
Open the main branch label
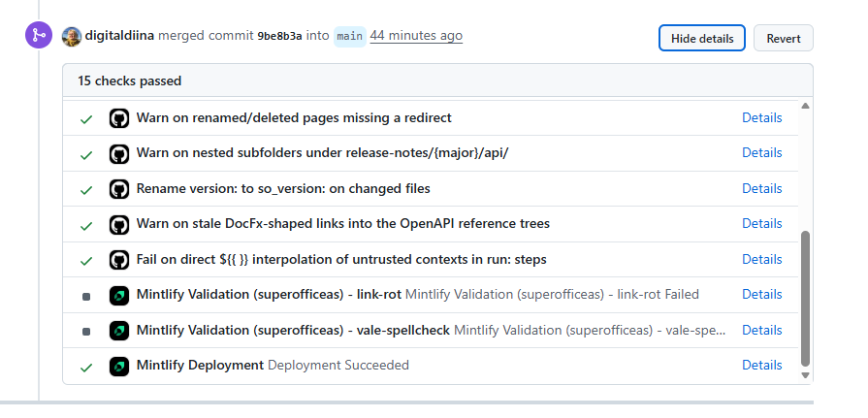350,36
